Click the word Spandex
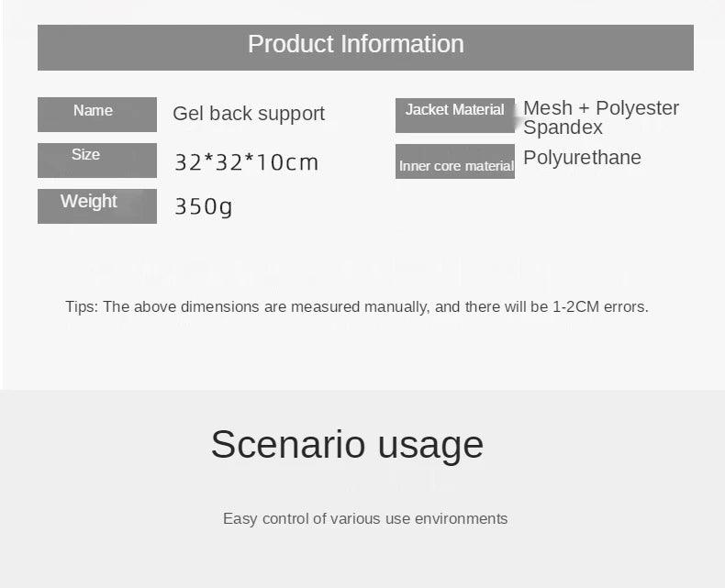The height and width of the screenshot is (588, 725). (x=563, y=128)
